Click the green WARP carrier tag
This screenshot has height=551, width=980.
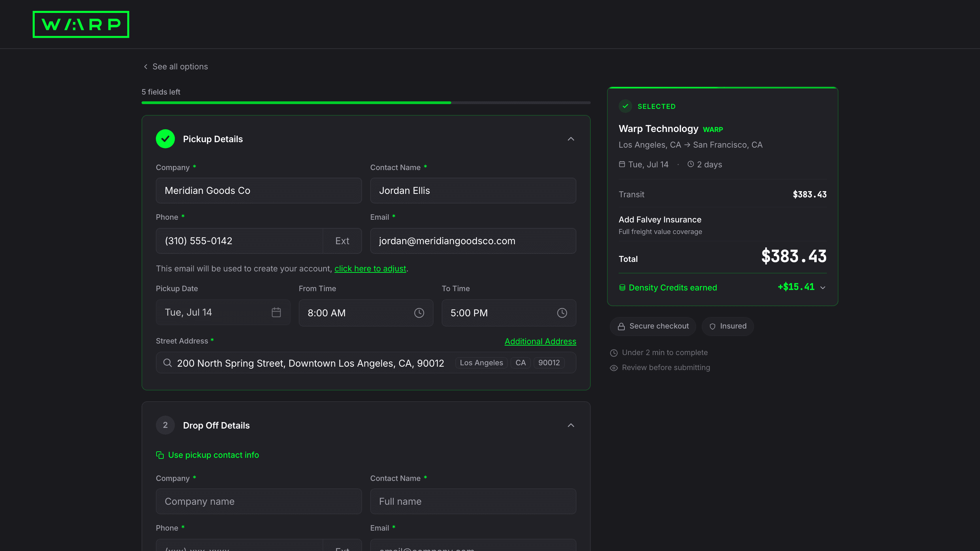click(x=713, y=130)
